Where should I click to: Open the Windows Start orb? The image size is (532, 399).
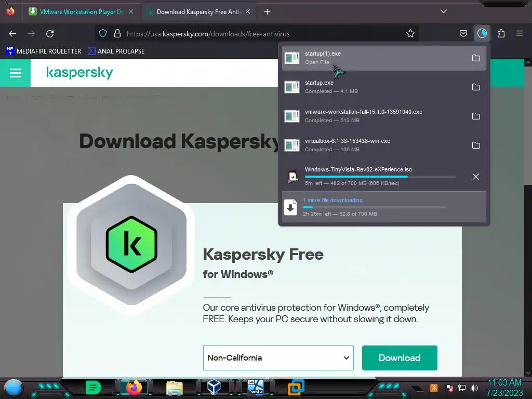click(14, 388)
